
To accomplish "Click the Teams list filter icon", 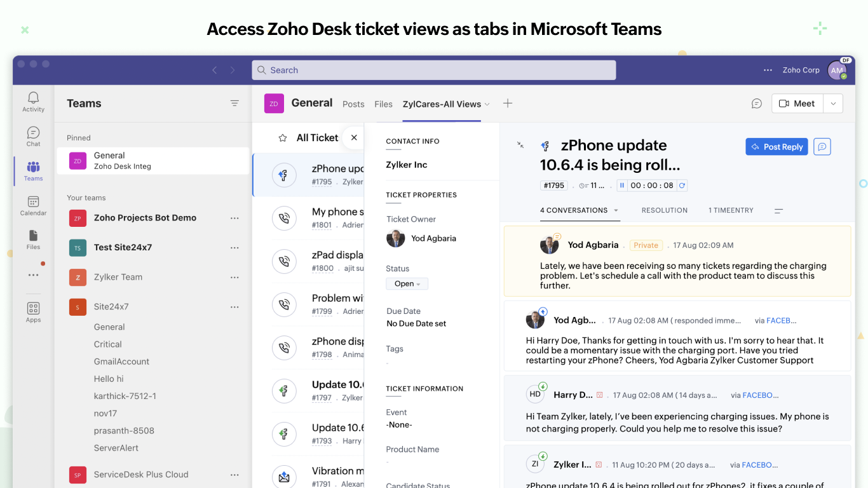I will point(234,103).
